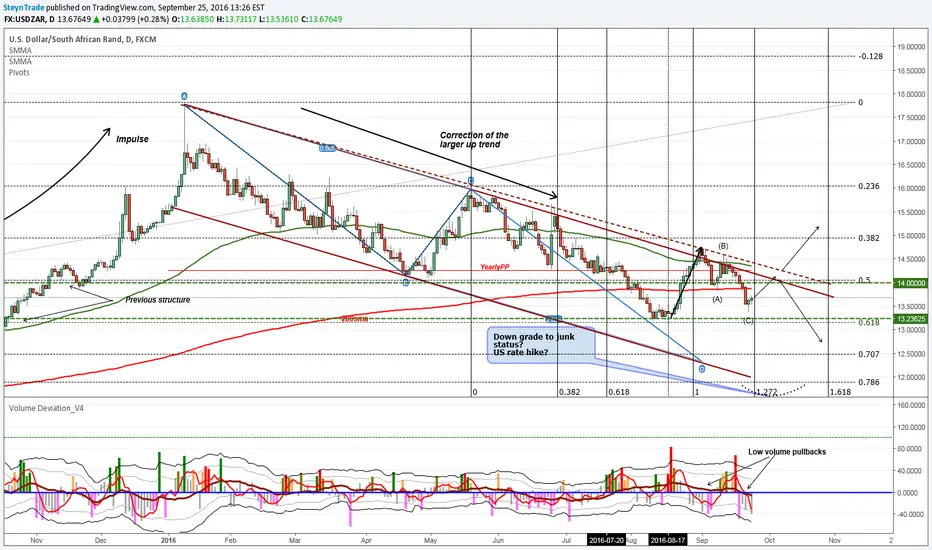The width and height of the screenshot is (932, 550).
Task: Click the 160.0000 volume axis label
Action: pyautogui.click(x=911, y=405)
